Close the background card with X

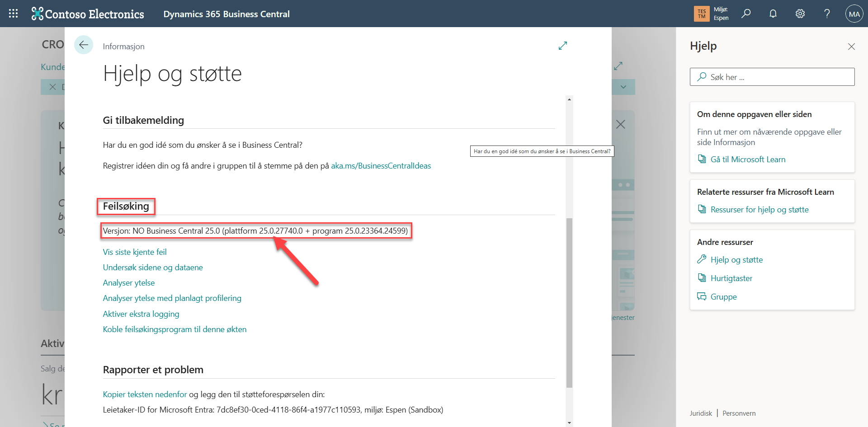click(621, 124)
